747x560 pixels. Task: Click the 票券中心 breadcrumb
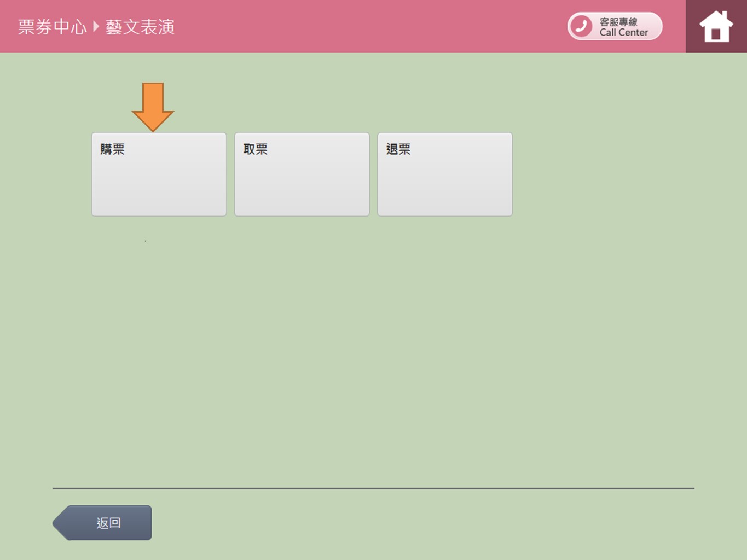[52, 27]
